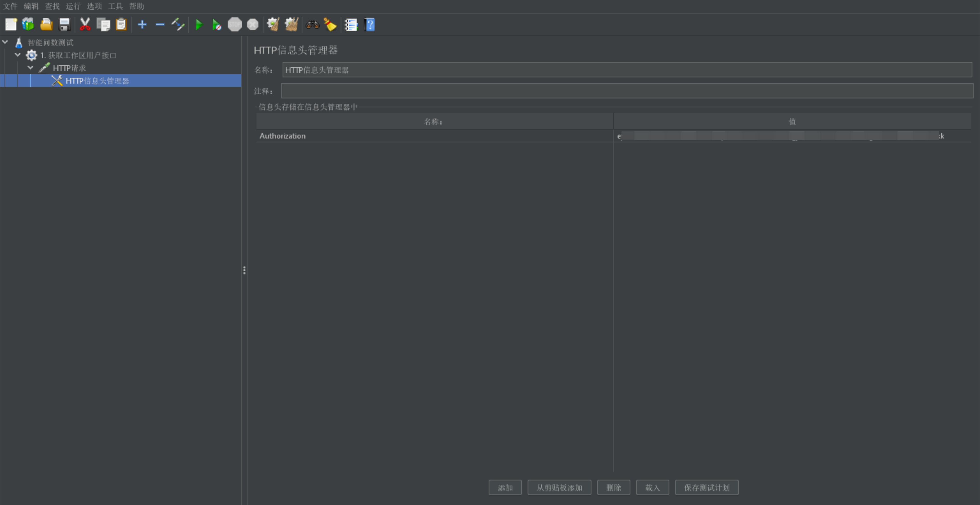Screen dimensions: 980x505
Task: Open the 文件 menu
Action: [11, 6]
